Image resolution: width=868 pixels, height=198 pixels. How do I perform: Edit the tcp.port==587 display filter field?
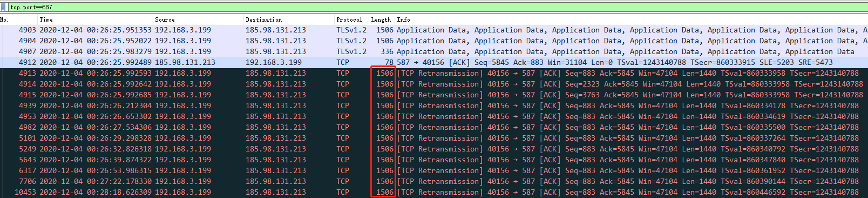437,7
